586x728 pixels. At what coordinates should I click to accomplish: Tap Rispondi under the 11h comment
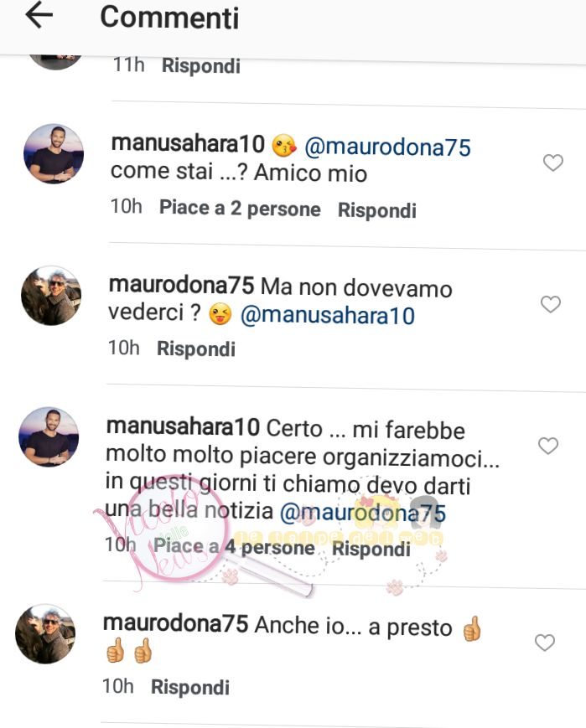(200, 66)
